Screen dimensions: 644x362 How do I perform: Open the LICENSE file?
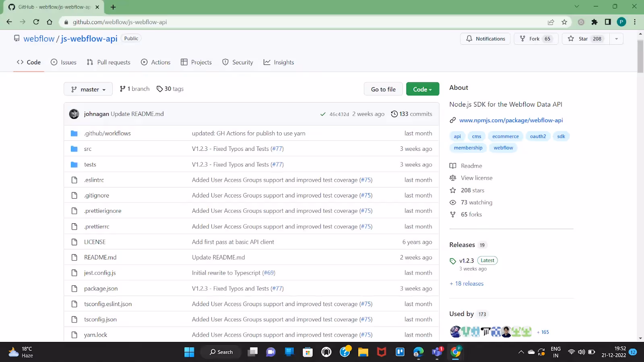point(95,242)
